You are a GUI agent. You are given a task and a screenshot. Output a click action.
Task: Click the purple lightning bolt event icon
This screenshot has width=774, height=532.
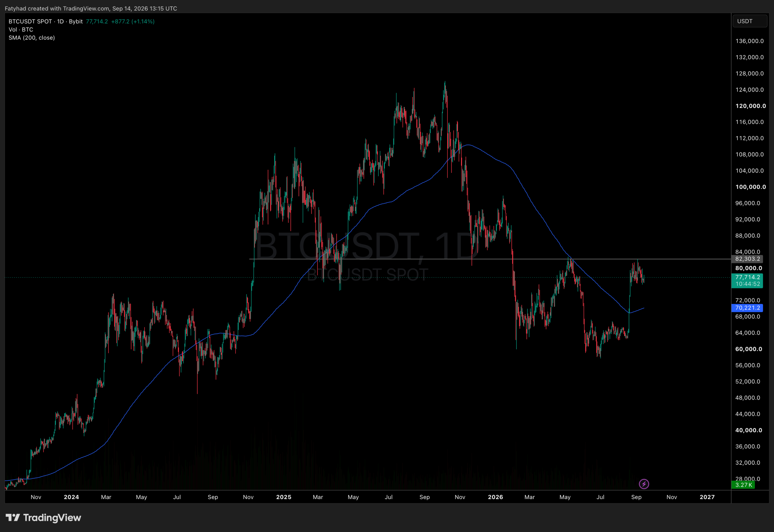644,484
